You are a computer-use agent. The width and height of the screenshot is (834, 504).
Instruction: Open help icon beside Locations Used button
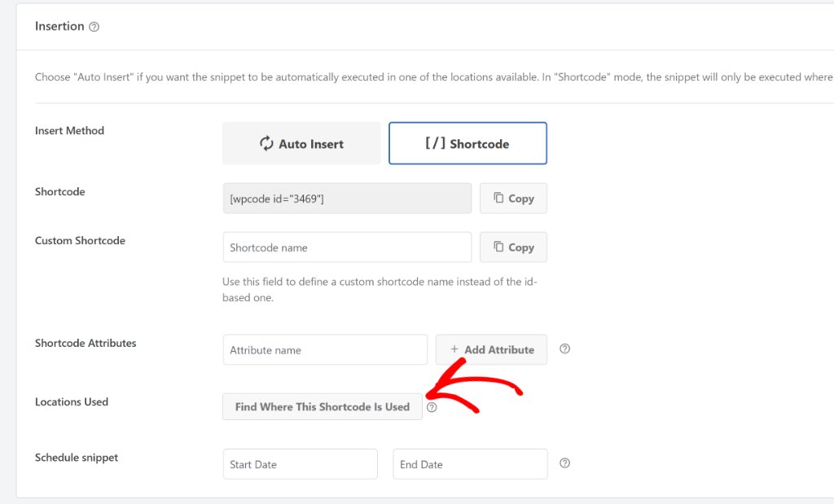pos(432,407)
